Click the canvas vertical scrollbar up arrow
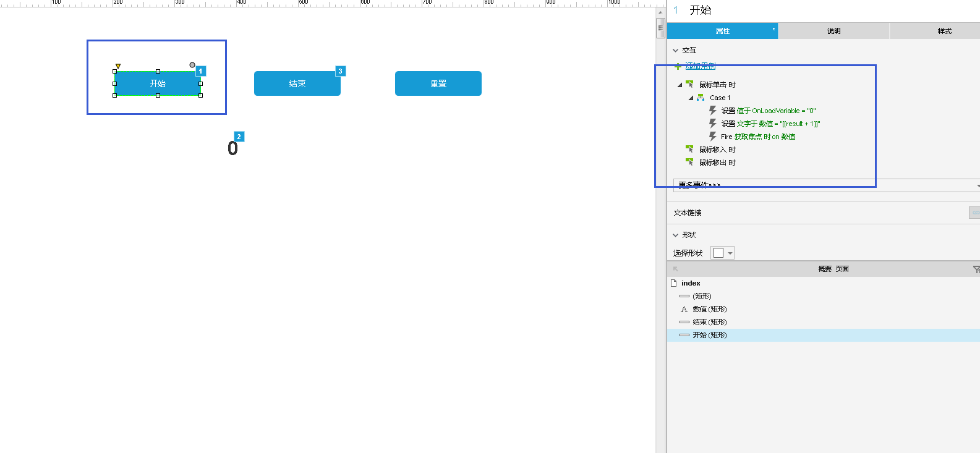980x453 pixels. coord(660,12)
